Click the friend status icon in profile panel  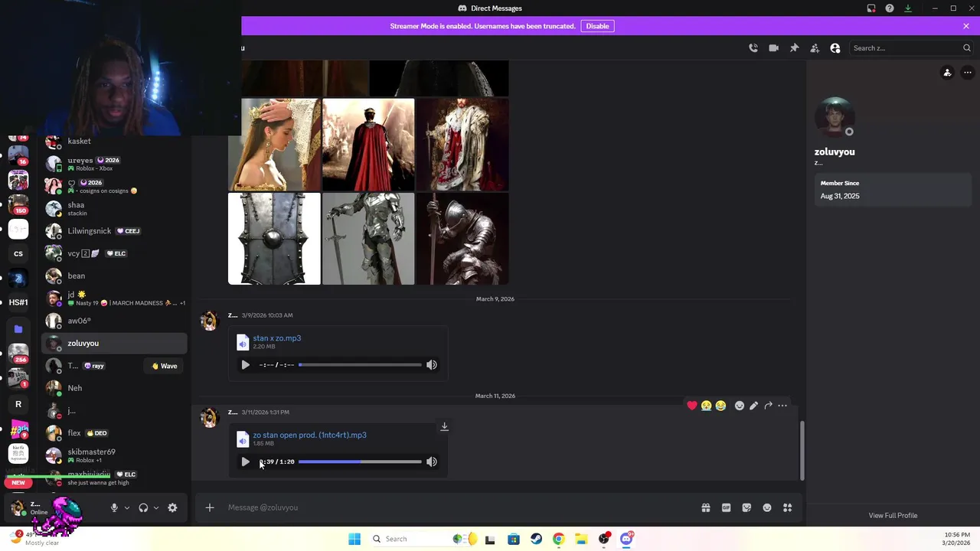947,73
